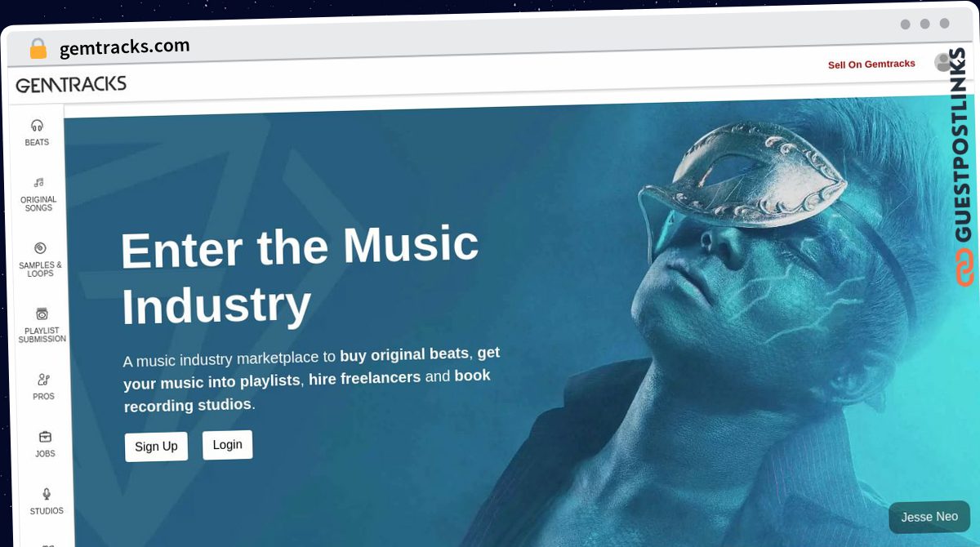Open the Samples & Loops disc icon
Image resolution: width=980 pixels, height=547 pixels.
[40, 248]
